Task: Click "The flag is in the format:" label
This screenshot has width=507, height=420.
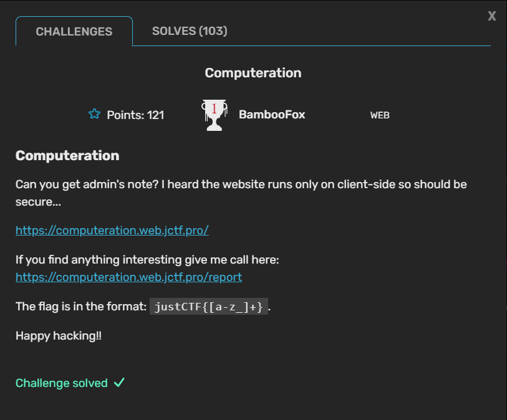Action: (81, 307)
